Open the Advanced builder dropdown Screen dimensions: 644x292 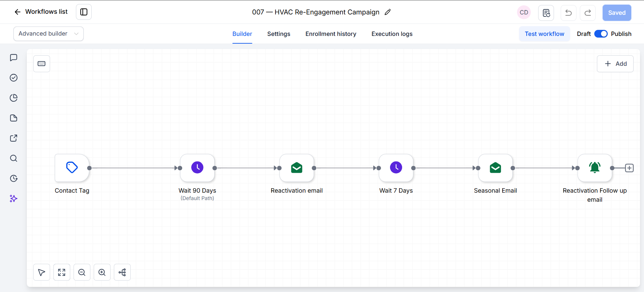pyautogui.click(x=48, y=34)
